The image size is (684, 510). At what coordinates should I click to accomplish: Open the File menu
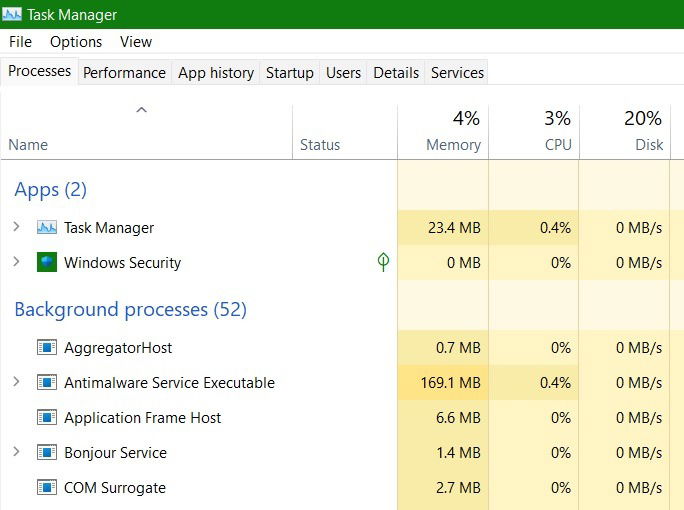pos(20,42)
